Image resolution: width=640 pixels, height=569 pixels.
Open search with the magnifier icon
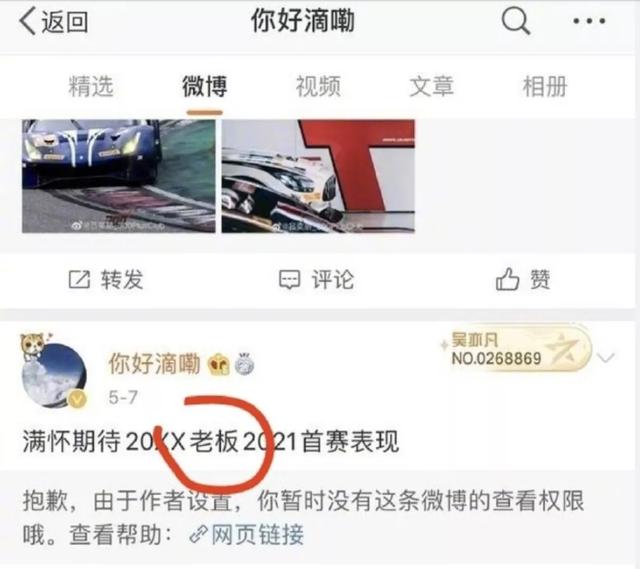pos(516,21)
